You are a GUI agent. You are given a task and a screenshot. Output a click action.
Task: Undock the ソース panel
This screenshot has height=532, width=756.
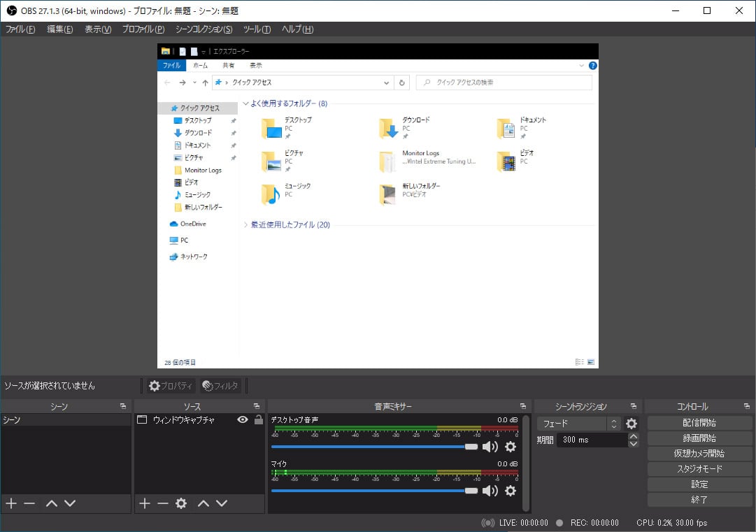coord(257,406)
